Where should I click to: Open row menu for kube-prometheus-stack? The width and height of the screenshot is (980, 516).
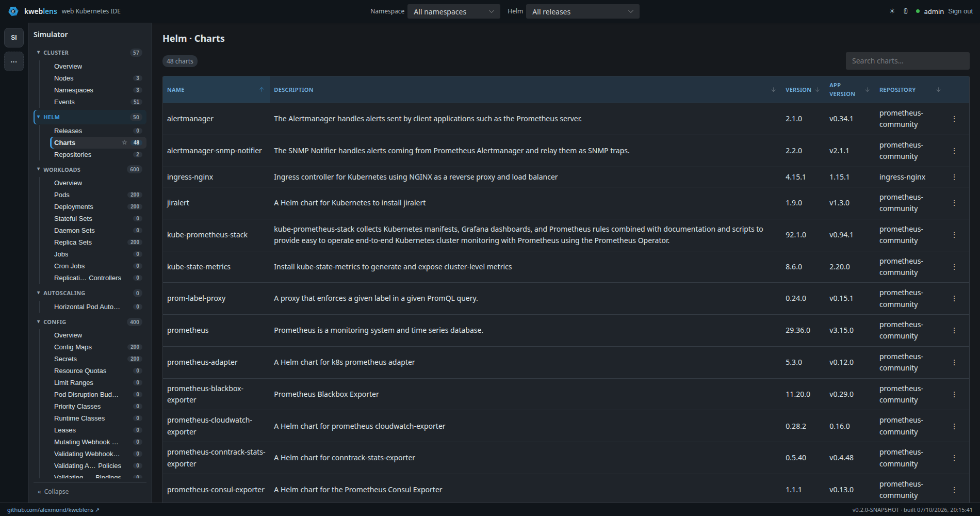[954, 235]
